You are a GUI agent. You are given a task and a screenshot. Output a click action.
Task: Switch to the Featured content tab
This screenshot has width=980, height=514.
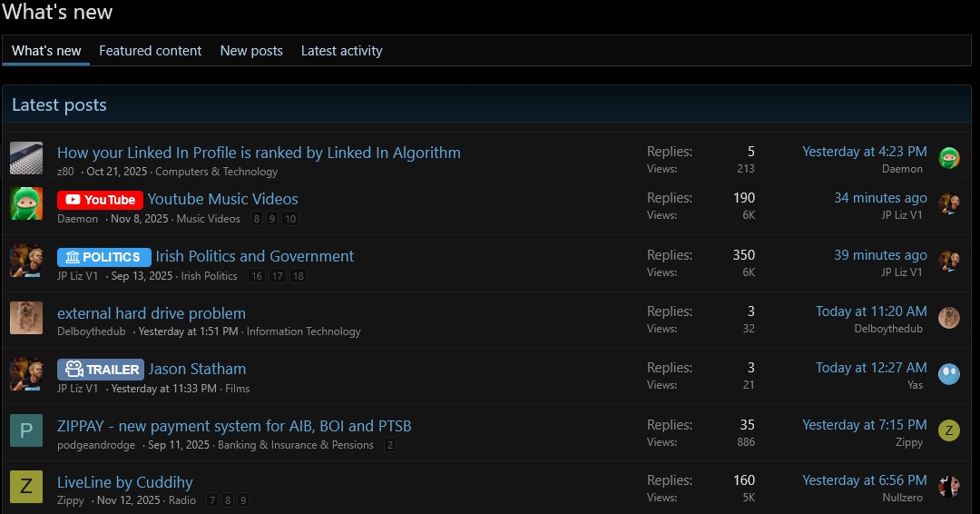tap(150, 51)
